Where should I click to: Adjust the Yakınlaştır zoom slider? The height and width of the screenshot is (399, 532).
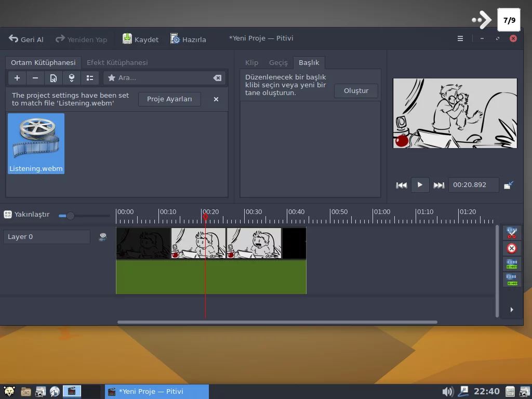pos(70,216)
